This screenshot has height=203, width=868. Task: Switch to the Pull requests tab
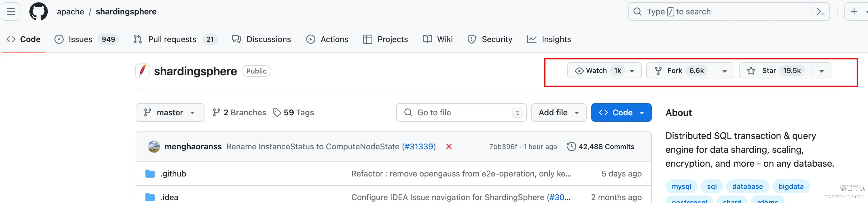pyautogui.click(x=175, y=39)
